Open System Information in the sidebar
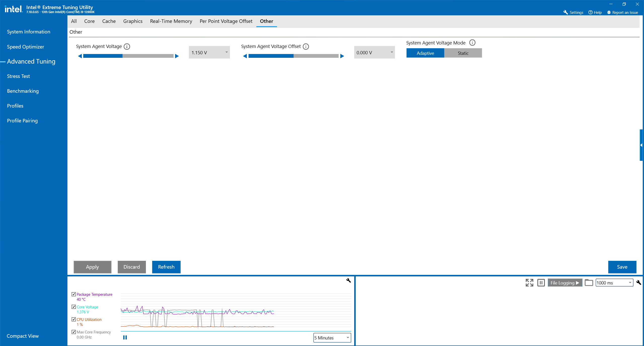 pos(29,32)
